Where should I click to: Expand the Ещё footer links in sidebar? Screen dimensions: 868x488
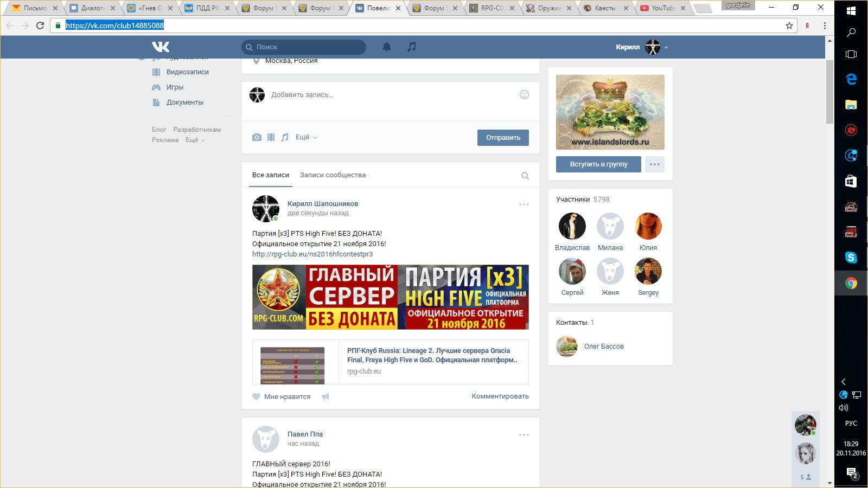195,140
